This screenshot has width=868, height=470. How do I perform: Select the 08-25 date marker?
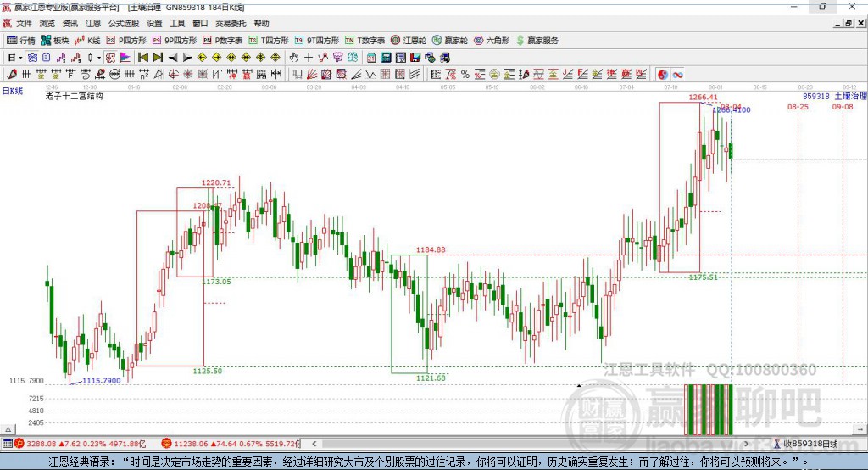[x=798, y=106]
